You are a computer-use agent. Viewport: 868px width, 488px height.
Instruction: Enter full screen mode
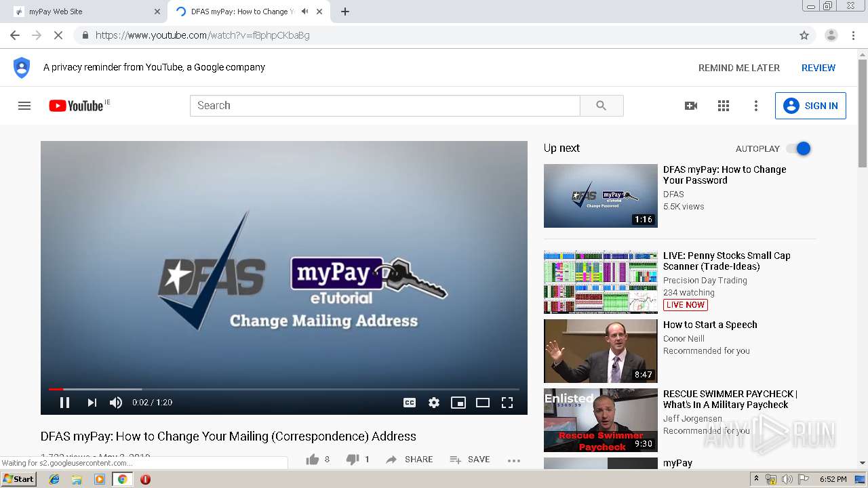(x=507, y=403)
